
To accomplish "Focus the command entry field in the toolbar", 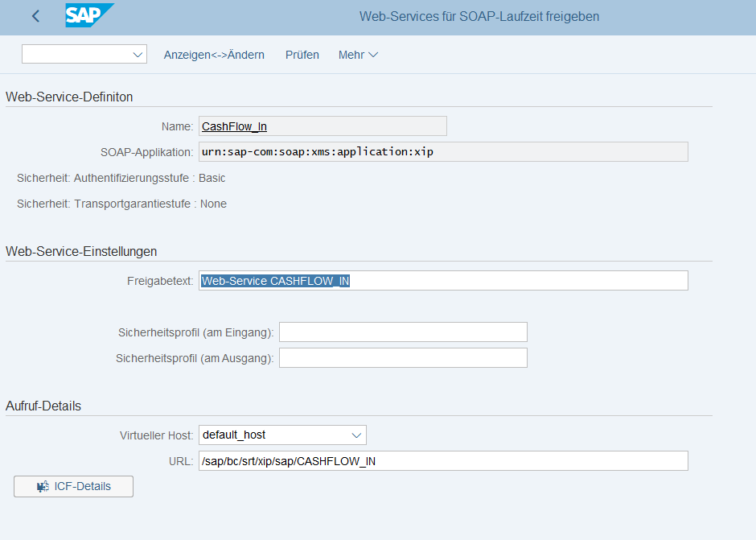I will tap(76, 55).
